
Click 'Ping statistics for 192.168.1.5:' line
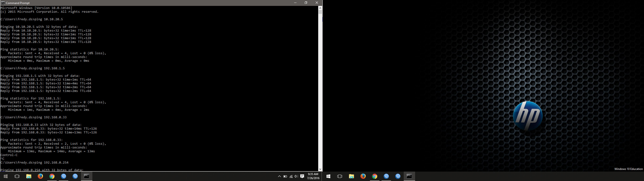tap(30, 99)
